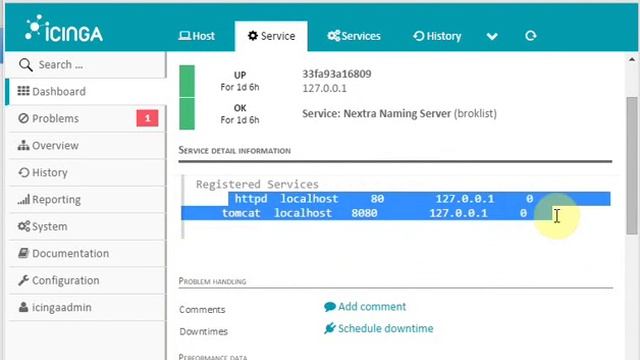Click the History tab clock icon

click(x=419, y=36)
